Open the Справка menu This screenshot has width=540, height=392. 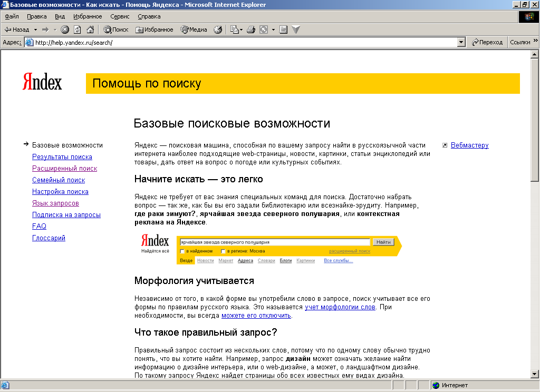click(149, 16)
